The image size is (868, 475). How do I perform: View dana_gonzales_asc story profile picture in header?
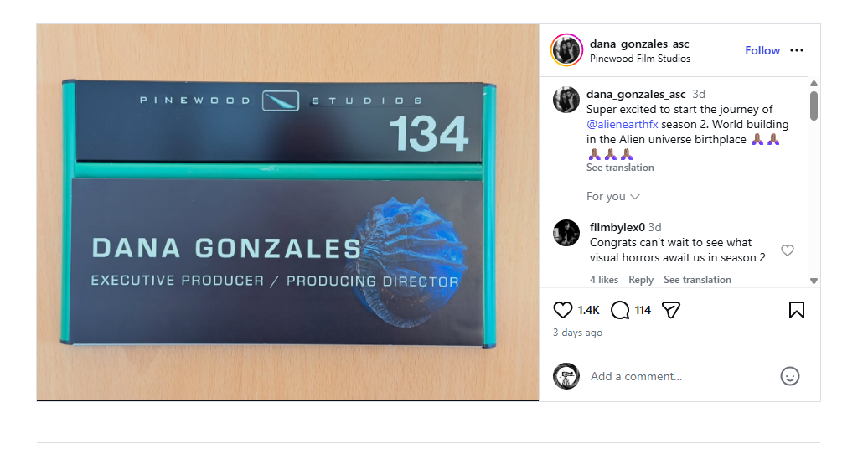coord(566,49)
